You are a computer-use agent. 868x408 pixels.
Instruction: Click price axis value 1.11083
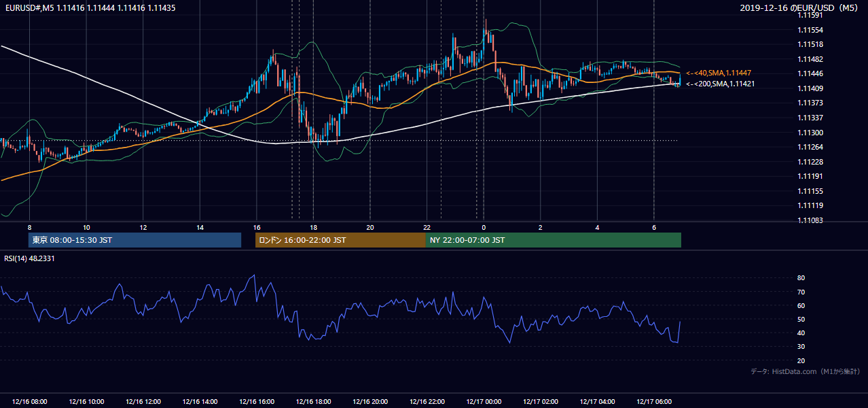tap(810, 220)
